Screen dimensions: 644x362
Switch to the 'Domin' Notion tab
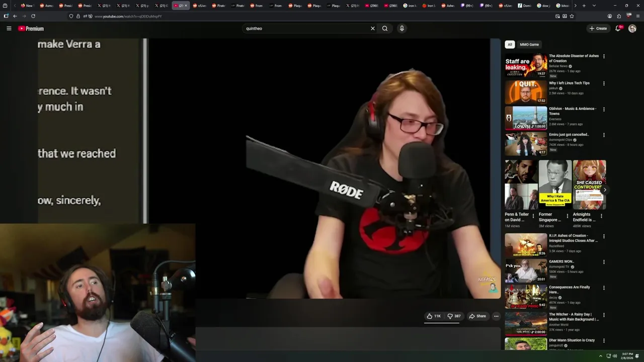click(x=525, y=6)
